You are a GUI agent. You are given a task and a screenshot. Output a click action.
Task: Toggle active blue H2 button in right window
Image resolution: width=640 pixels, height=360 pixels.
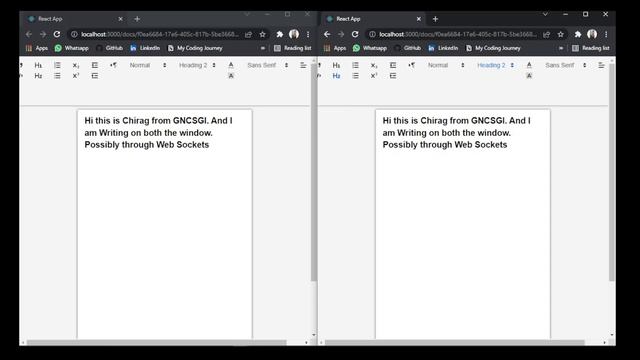pos(336,76)
